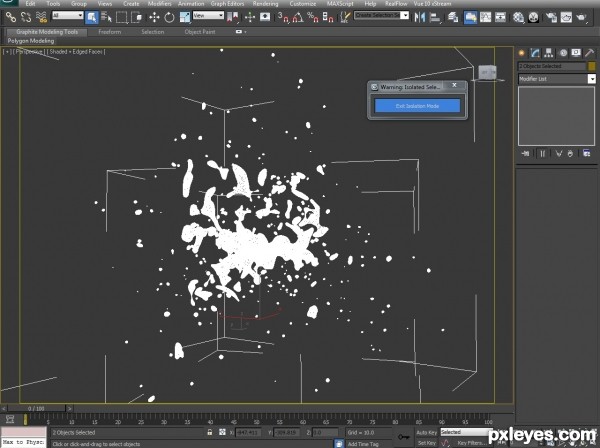Toggle the Window/Crossing selection mode

(x=137, y=17)
